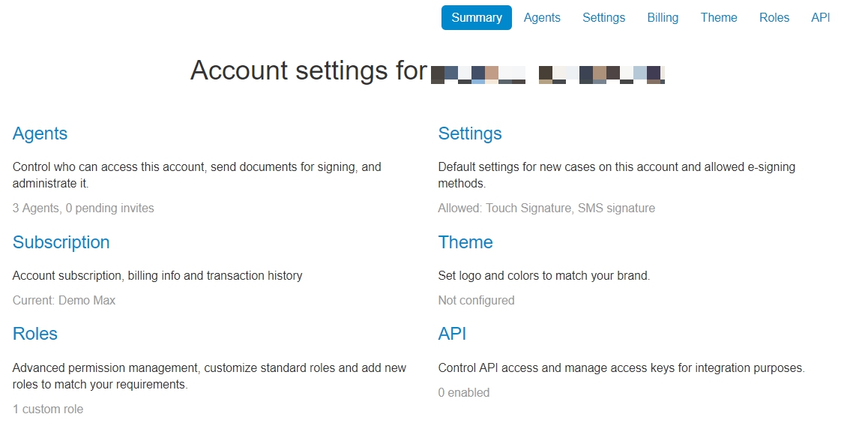Open the Settings section heading link
This screenshot has height=432, width=868.
(470, 133)
